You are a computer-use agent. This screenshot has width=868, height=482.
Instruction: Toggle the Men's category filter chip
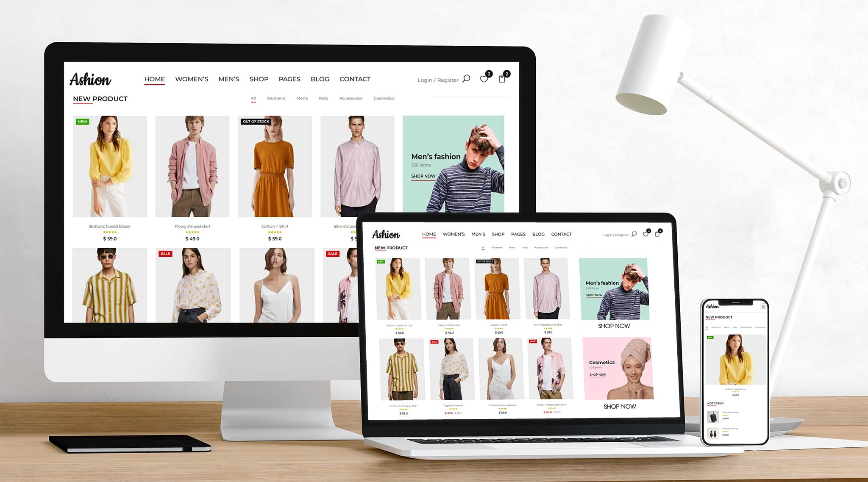click(x=303, y=98)
